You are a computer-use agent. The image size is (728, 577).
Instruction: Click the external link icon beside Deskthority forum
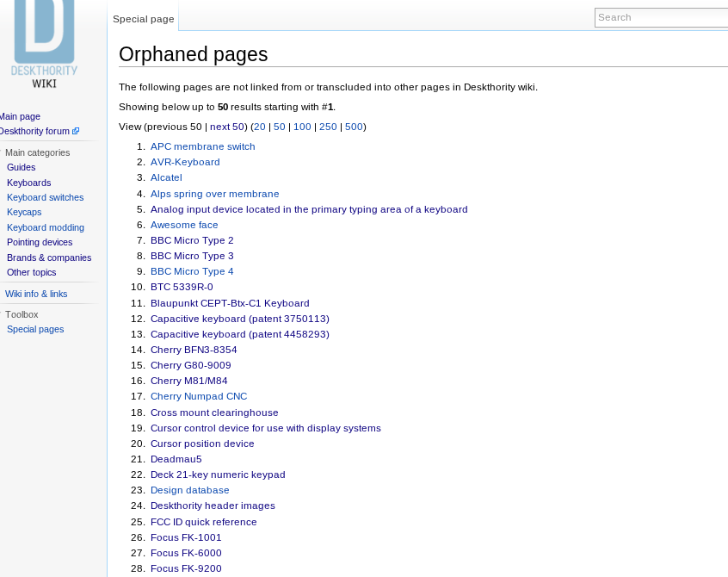pyautogui.click(x=76, y=132)
